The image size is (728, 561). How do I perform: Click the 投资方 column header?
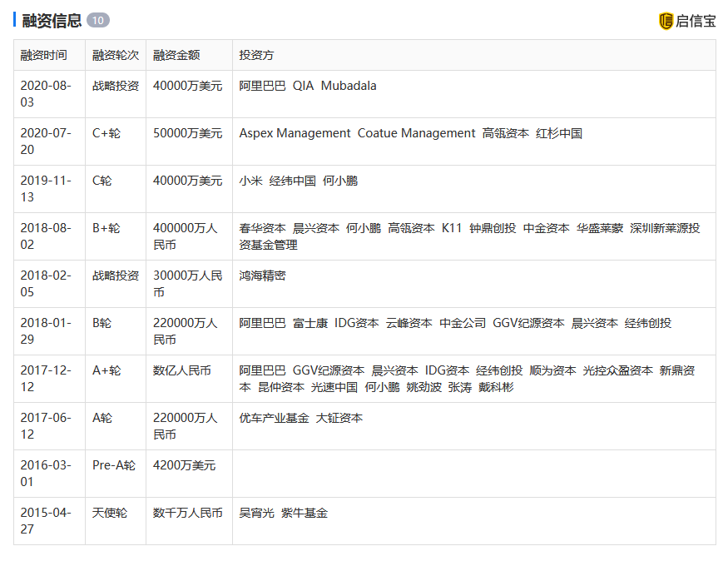tap(256, 55)
